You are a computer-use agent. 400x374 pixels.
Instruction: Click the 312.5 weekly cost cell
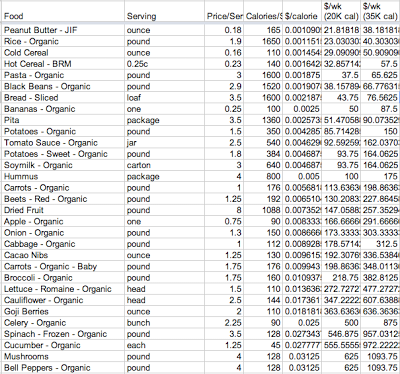point(381,244)
